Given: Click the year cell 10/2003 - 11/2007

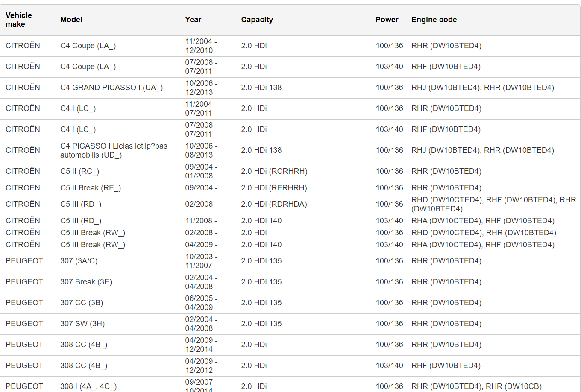Looking at the screenshot, I should [201, 261].
